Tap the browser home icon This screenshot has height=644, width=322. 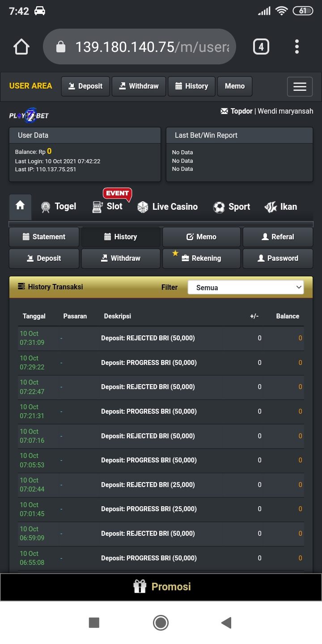21,47
